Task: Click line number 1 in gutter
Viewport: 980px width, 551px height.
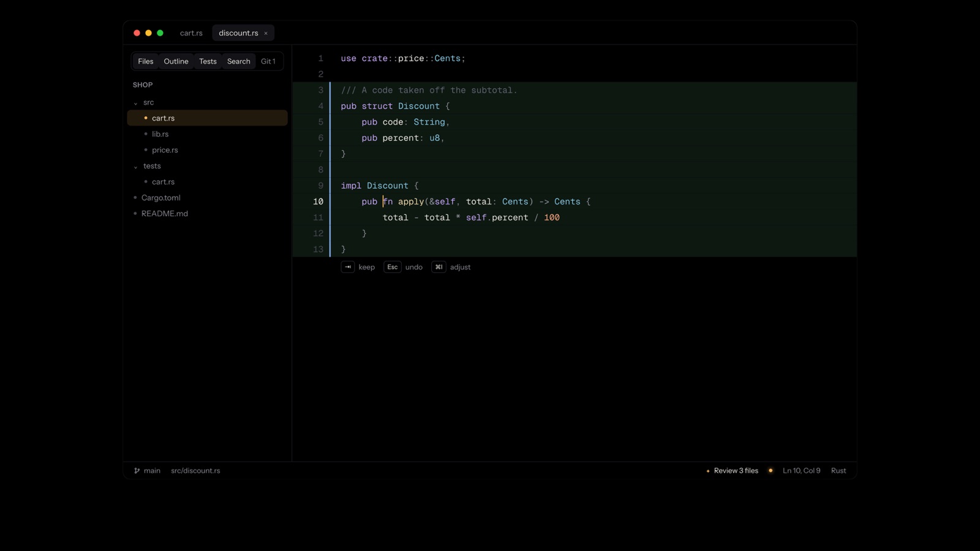Action: tap(320, 58)
